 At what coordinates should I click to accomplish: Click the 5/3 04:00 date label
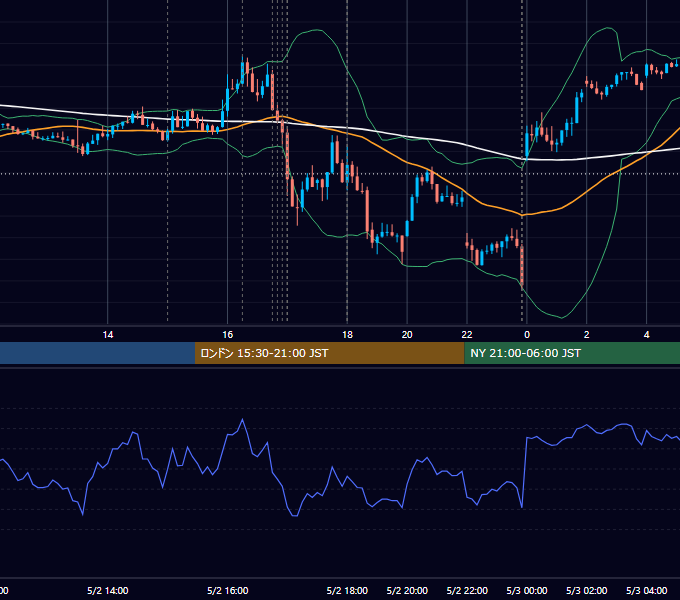click(647, 591)
